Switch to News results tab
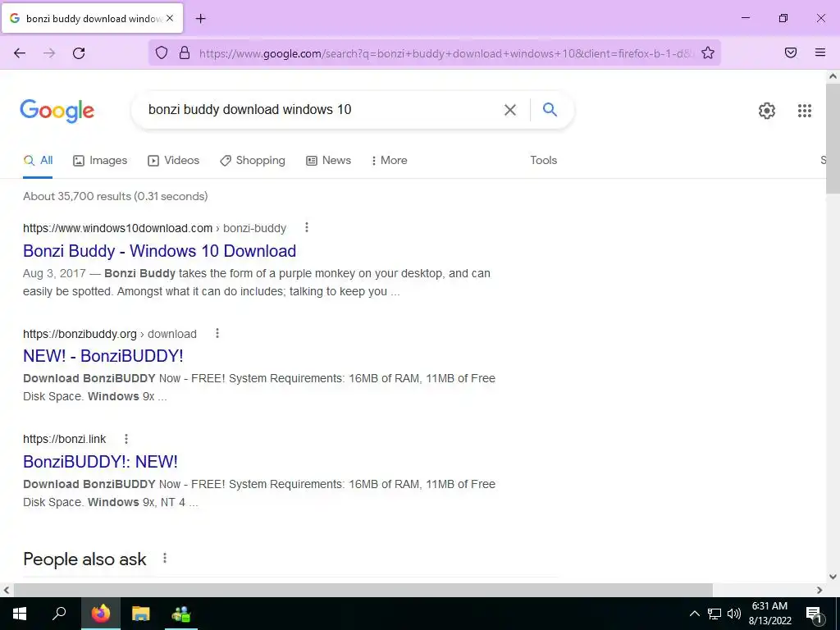 328,160
